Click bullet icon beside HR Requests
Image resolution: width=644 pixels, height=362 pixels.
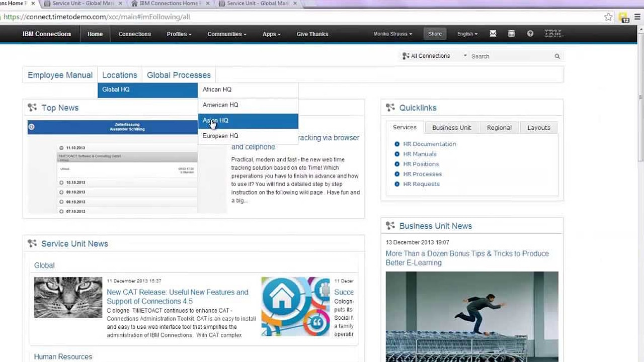(x=397, y=184)
